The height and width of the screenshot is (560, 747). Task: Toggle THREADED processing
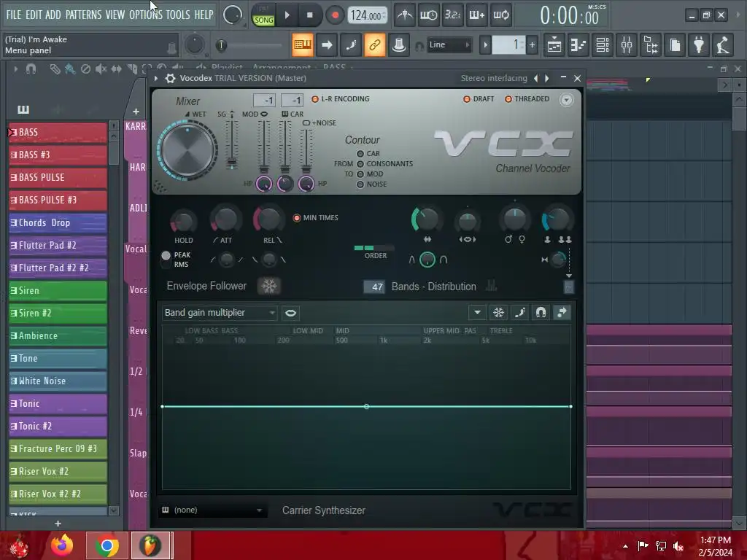click(x=527, y=99)
